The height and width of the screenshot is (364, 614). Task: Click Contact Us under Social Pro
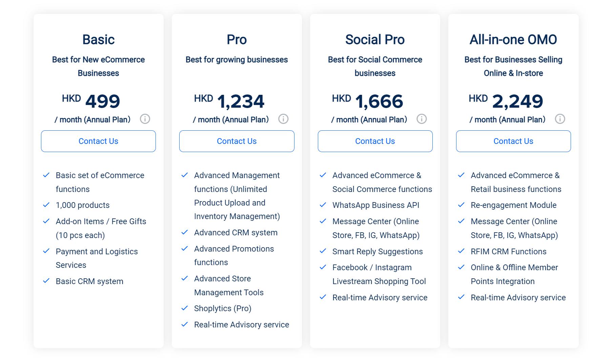(x=375, y=141)
